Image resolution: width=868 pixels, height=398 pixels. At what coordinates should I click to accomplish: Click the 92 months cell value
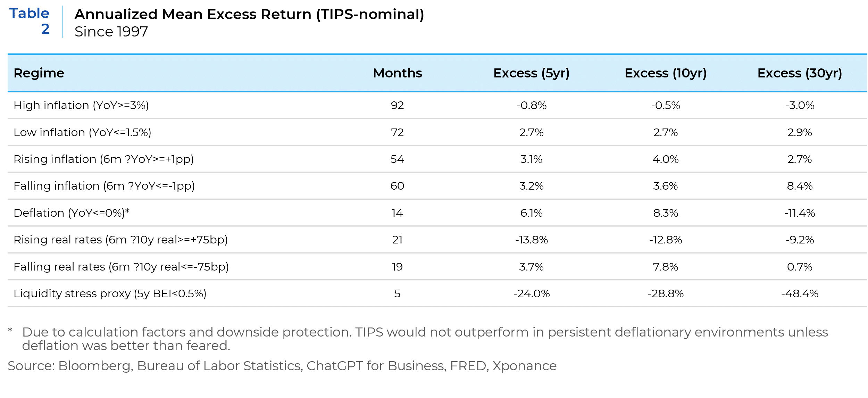click(x=397, y=105)
